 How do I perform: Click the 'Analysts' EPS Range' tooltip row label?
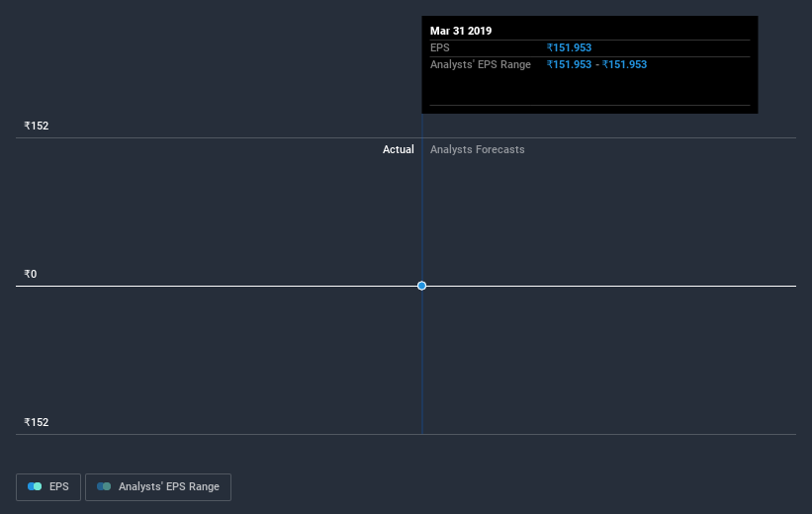click(x=480, y=64)
